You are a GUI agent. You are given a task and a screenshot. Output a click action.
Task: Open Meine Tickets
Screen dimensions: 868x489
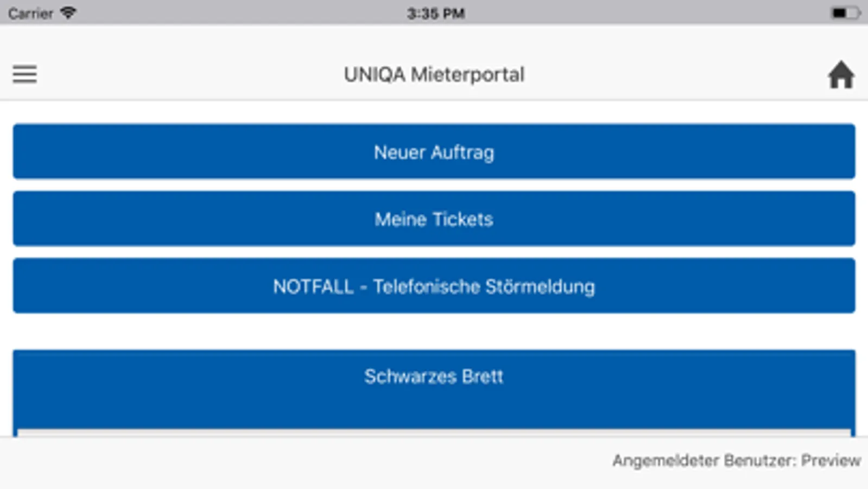[434, 219]
